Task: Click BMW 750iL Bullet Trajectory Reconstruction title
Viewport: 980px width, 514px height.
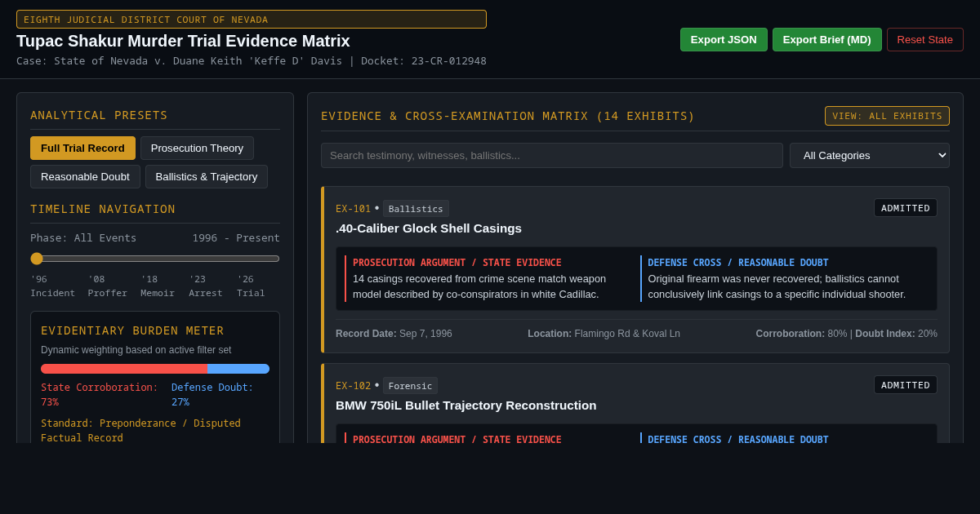Action: tap(466, 405)
